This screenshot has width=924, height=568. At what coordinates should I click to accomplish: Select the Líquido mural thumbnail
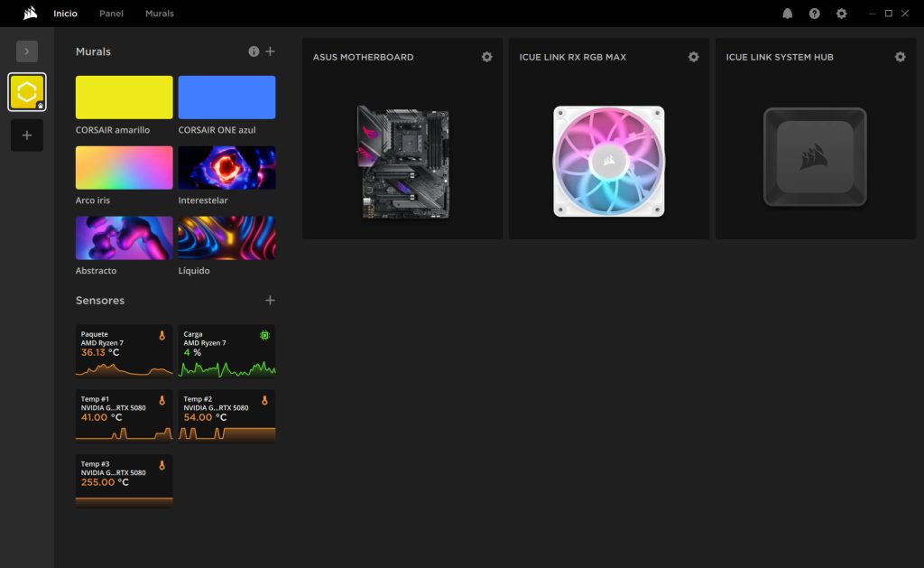(x=226, y=237)
